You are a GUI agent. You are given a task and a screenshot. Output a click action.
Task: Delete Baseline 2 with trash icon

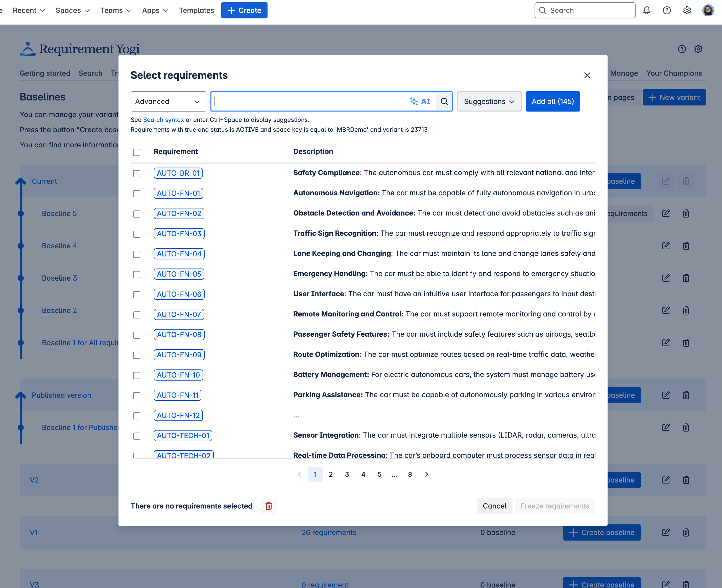(x=686, y=310)
